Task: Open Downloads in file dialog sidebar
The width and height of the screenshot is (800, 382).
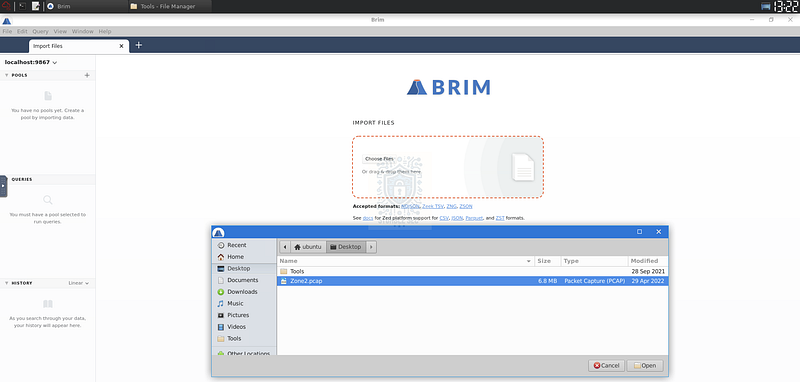Action: (x=243, y=292)
